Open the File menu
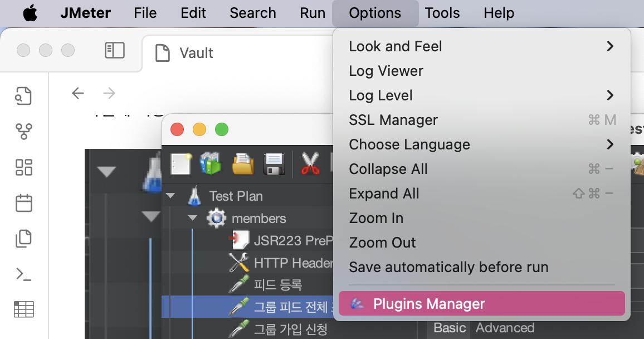The width and height of the screenshot is (644, 339). (x=145, y=13)
